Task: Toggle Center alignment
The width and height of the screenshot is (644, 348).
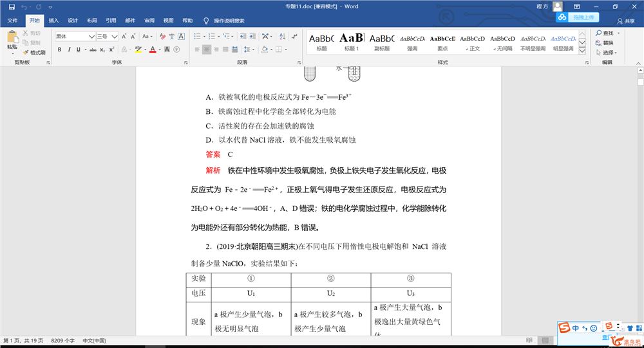Action: tap(207, 50)
